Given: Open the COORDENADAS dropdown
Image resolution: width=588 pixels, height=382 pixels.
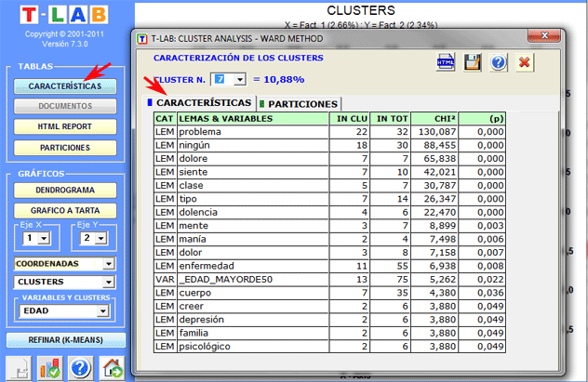Looking at the screenshot, I should (x=108, y=264).
